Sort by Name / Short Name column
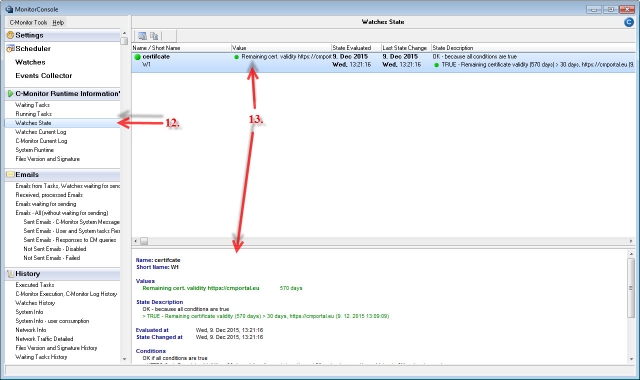Viewport: 640px width, 380px height. tap(181, 48)
